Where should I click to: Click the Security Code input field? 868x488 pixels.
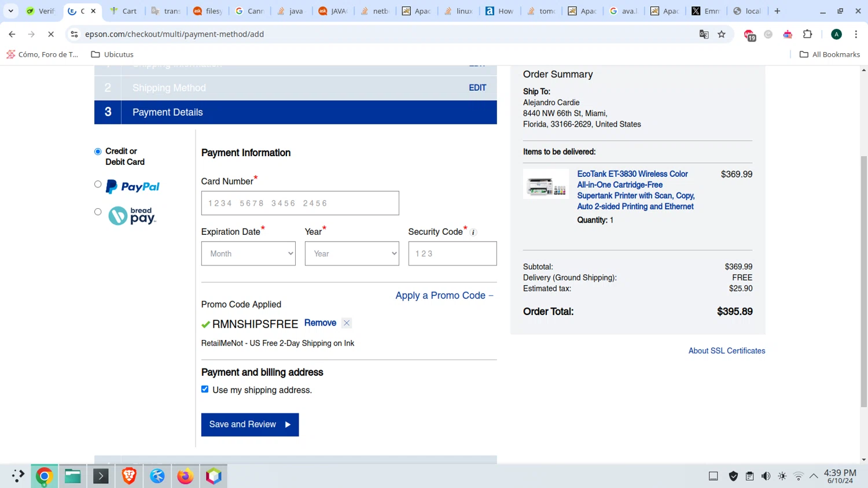click(x=453, y=253)
